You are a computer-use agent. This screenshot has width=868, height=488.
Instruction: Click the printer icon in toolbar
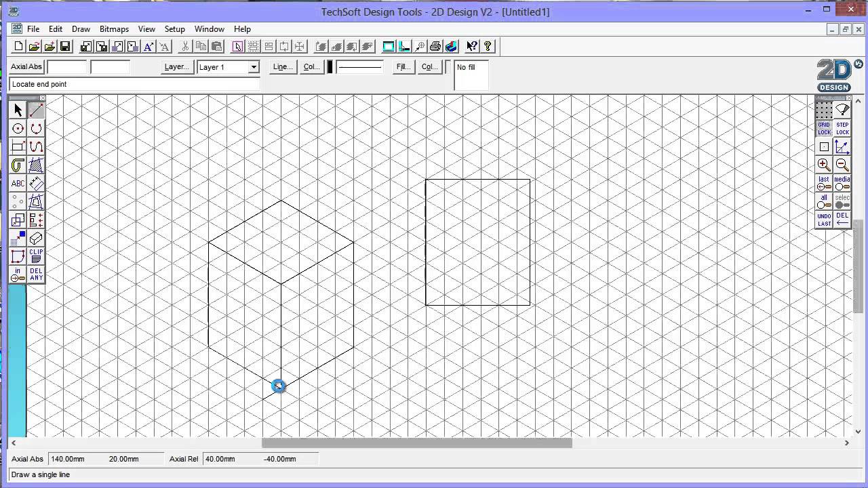435,46
